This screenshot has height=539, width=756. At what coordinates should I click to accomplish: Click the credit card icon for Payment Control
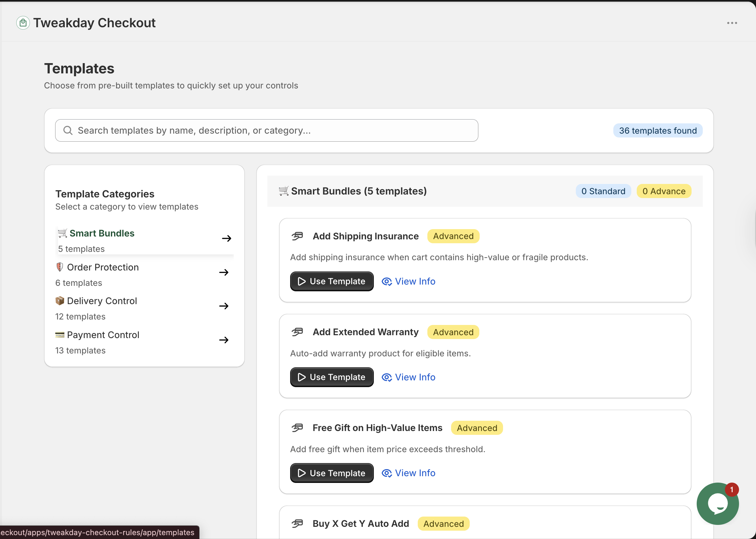click(x=60, y=335)
